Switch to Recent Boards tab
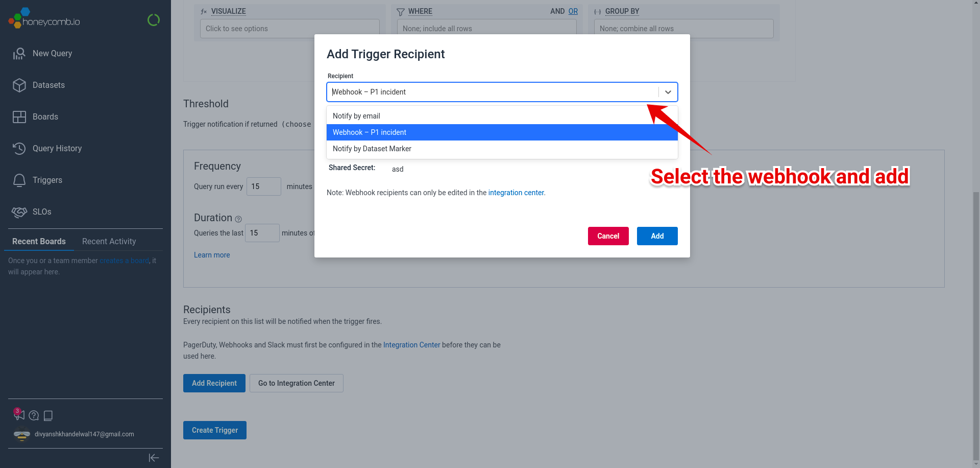980x468 pixels. 39,242
